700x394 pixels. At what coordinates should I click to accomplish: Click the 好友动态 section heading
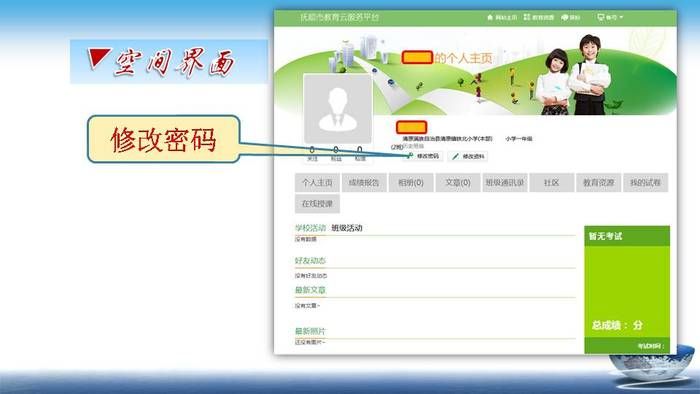click(310, 261)
